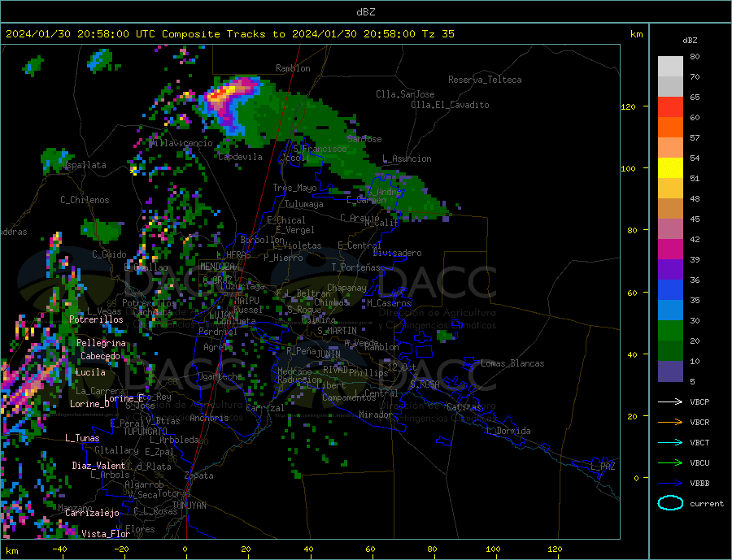The width and height of the screenshot is (732, 560).
Task: Click the 'Uspallata' map label
Action: pos(84,165)
